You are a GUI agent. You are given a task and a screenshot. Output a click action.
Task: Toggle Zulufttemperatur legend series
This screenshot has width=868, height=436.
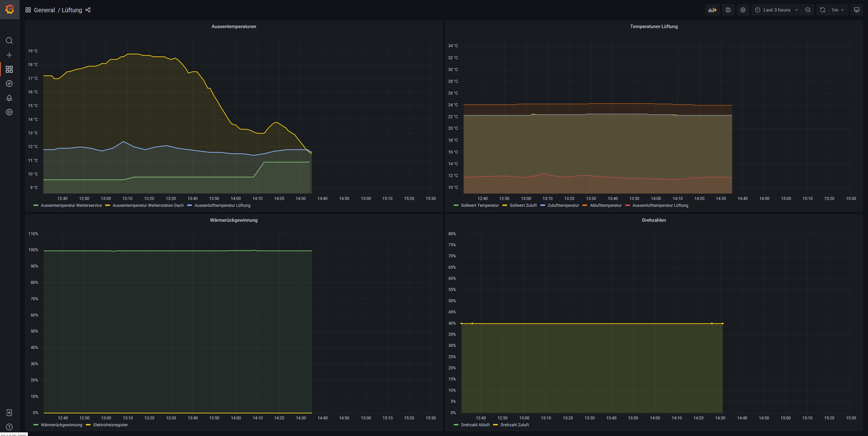tap(563, 205)
